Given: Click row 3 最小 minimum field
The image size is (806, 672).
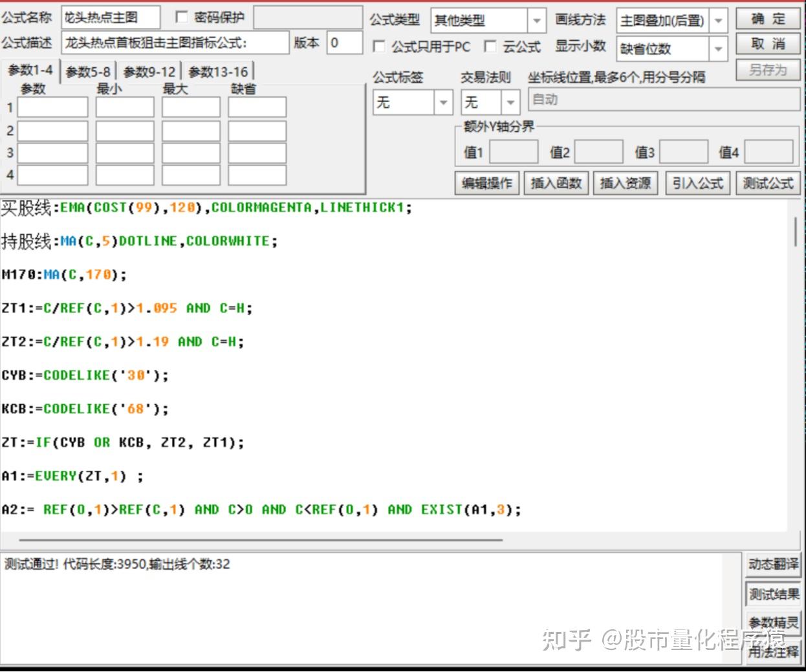Looking at the screenshot, I should coord(125,153).
